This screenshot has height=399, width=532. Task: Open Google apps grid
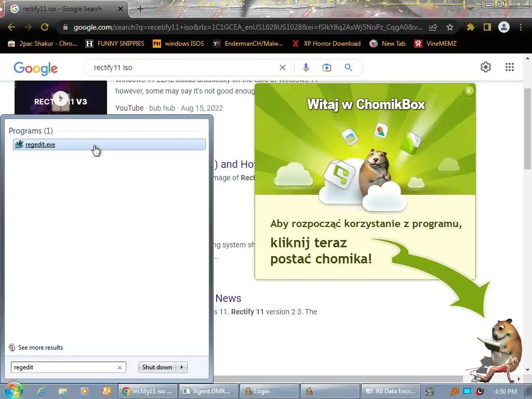click(x=510, y=67)
